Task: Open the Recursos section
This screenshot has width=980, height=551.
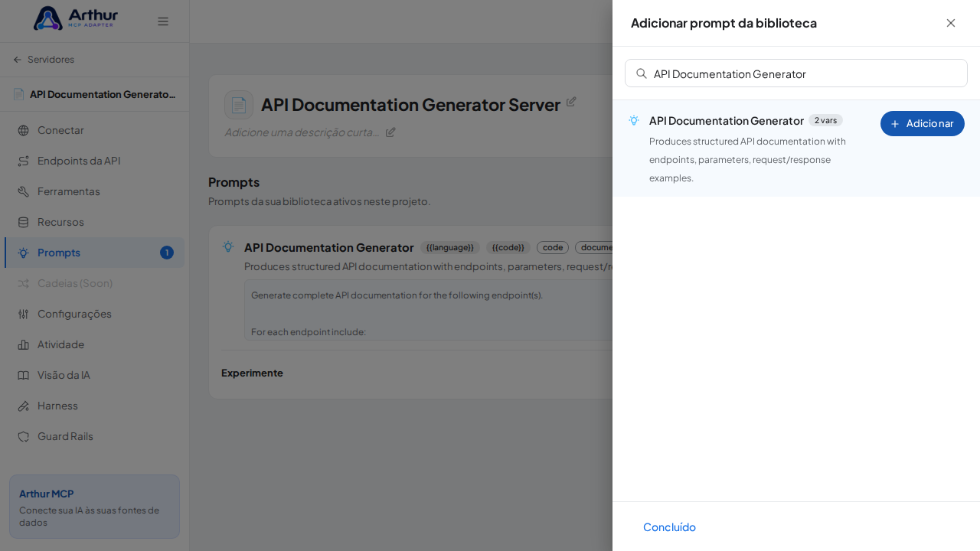Action: point(94,222)
